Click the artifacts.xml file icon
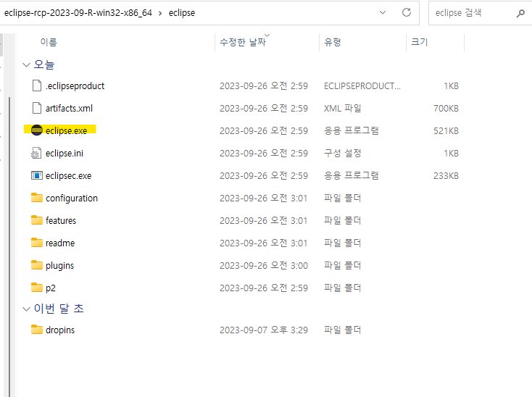Image resolution: width=532 pixels, height=397 pixels. (37, 108)
